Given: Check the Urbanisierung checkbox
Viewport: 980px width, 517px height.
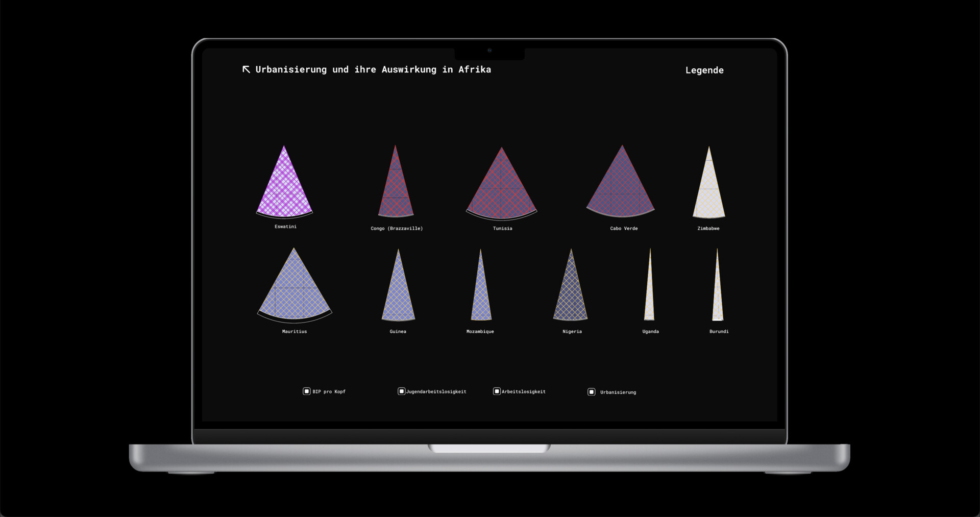Looking at the screenshot, I should (x=592, y=392).
